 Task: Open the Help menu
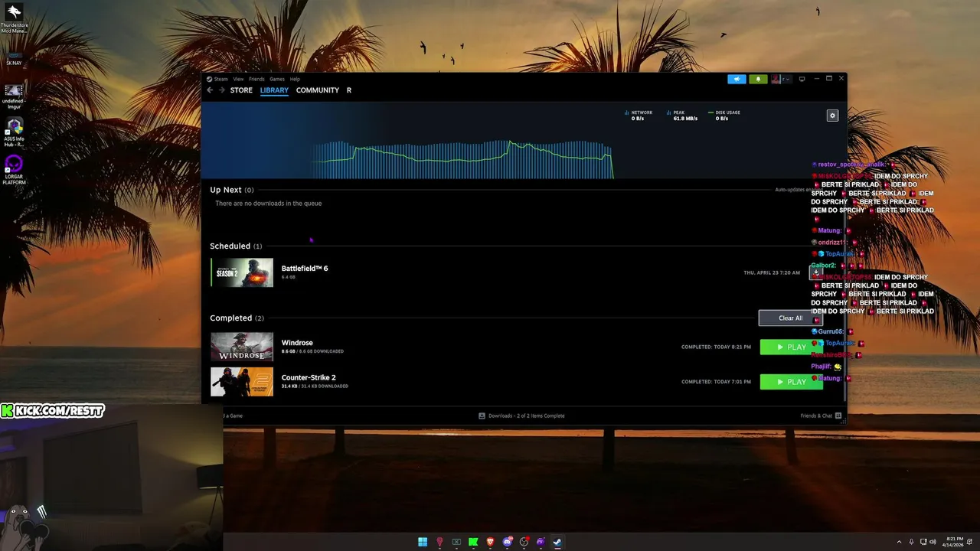coord(295,79)
